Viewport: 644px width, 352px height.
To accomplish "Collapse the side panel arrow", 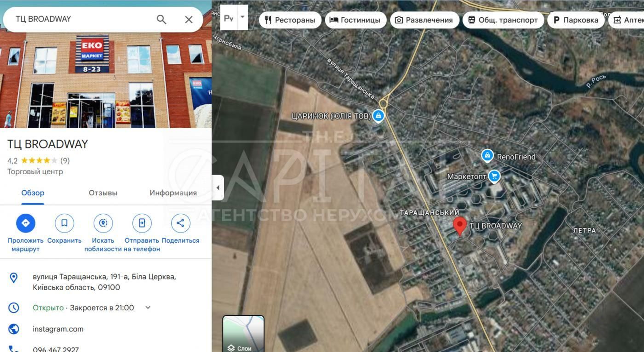I will point(218,187).
